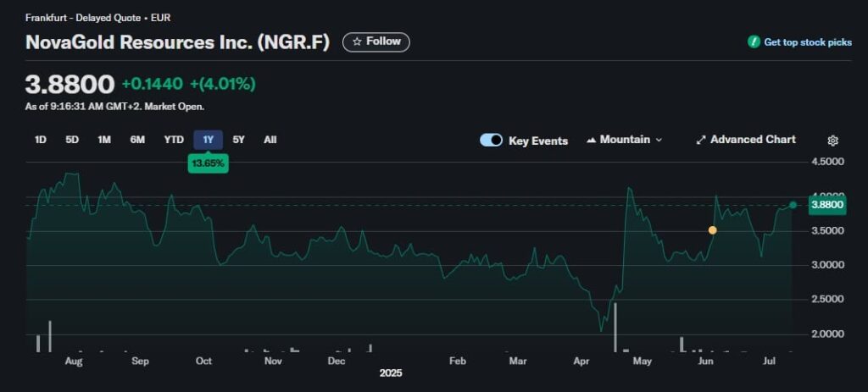Click the 3.0000 axis label

tap(826, 265)
